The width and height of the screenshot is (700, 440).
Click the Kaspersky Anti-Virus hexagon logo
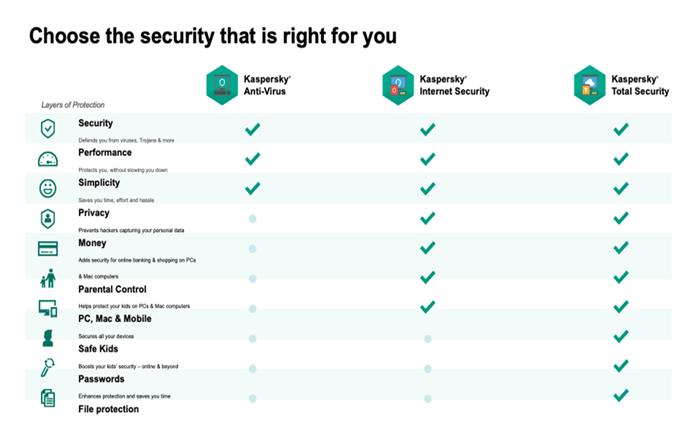(x=222, y=85)
